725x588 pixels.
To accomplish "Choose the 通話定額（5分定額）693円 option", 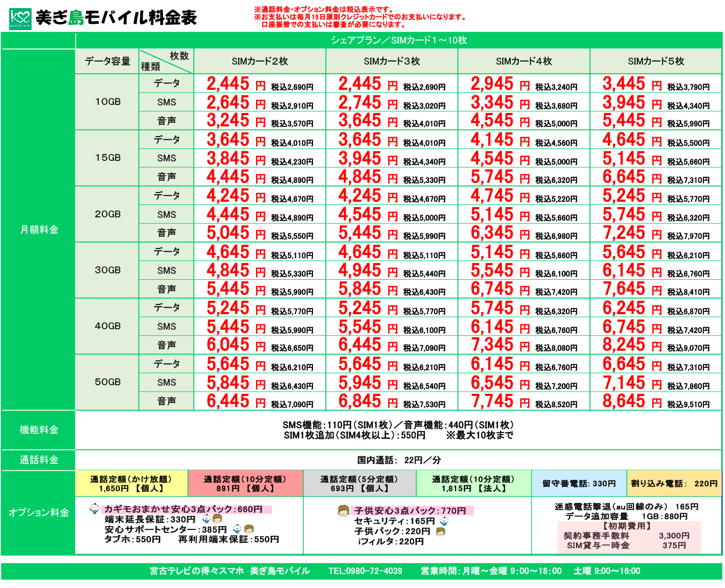I will 359,484.
